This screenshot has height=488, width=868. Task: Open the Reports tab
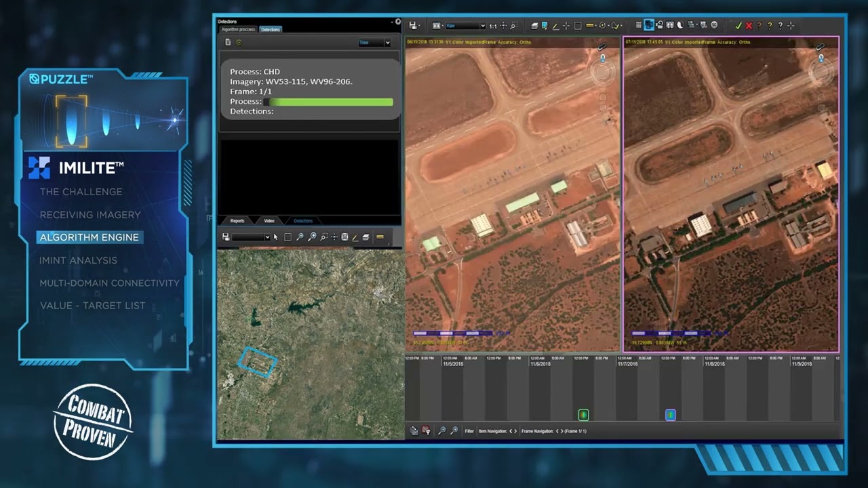(237, 221)
